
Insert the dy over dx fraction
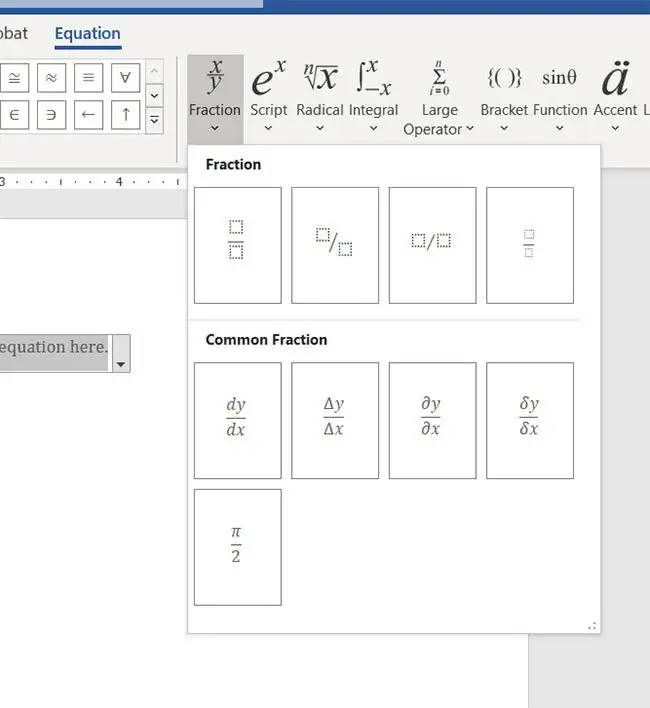click(238, 420)
